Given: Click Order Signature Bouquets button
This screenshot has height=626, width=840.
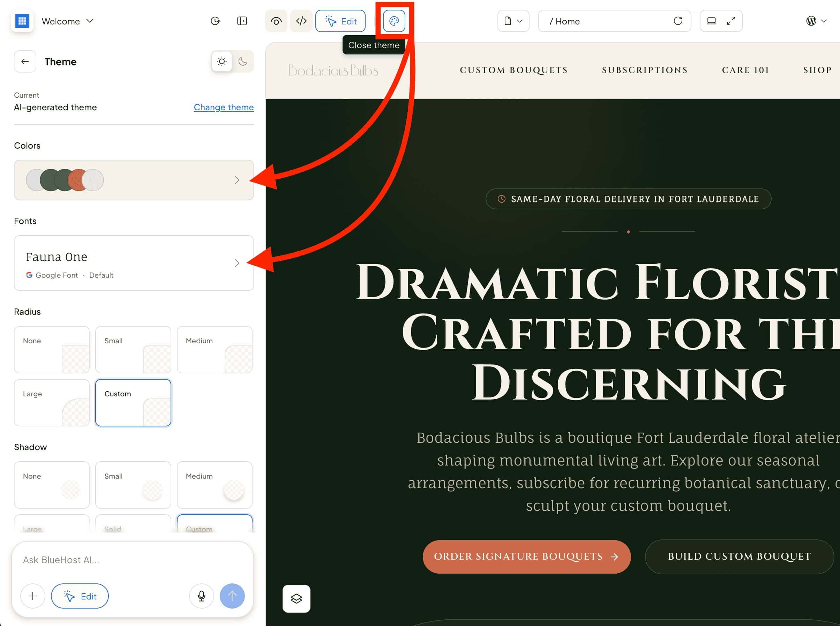Looking at the screenshot, I should click(x=527, y=556).
